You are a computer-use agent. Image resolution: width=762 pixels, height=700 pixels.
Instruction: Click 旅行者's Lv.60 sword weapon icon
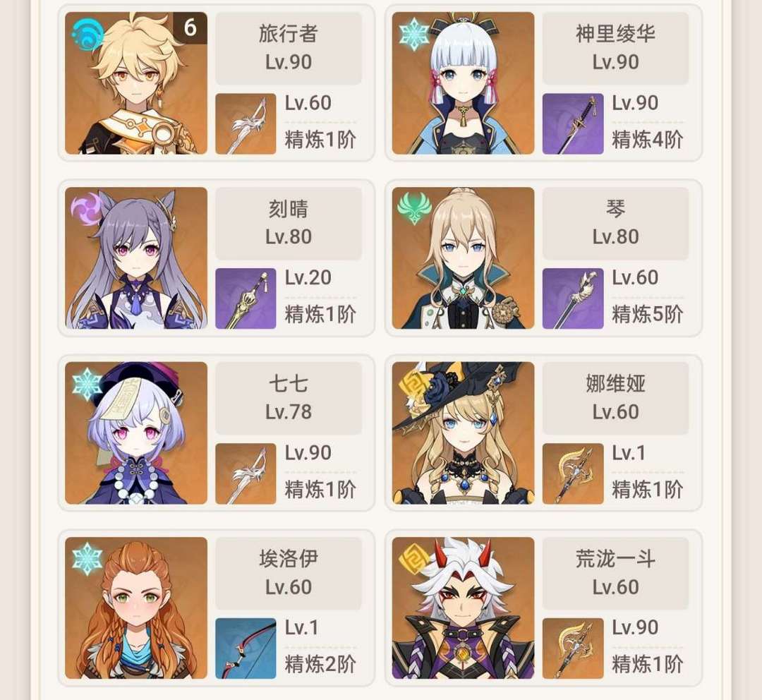246,124
